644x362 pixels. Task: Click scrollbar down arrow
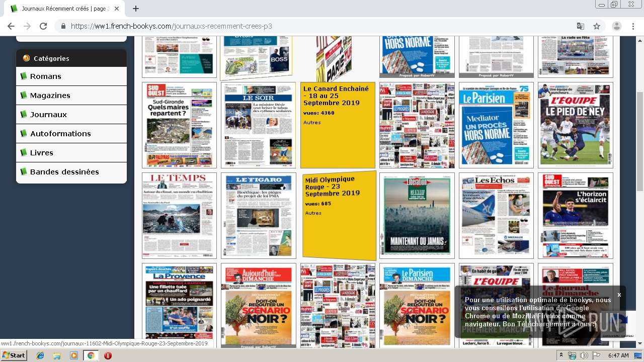(x=640, y=344)
